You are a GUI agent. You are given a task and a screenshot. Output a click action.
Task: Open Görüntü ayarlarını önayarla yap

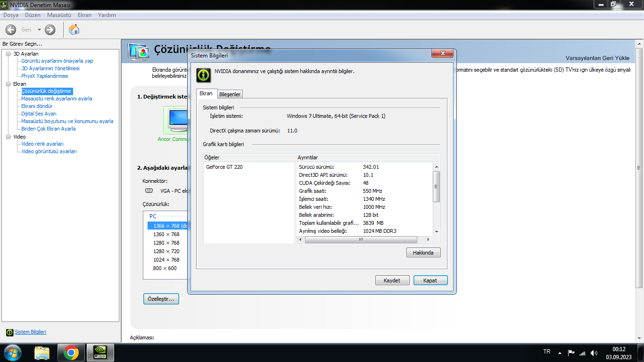(x=58, y=61)
